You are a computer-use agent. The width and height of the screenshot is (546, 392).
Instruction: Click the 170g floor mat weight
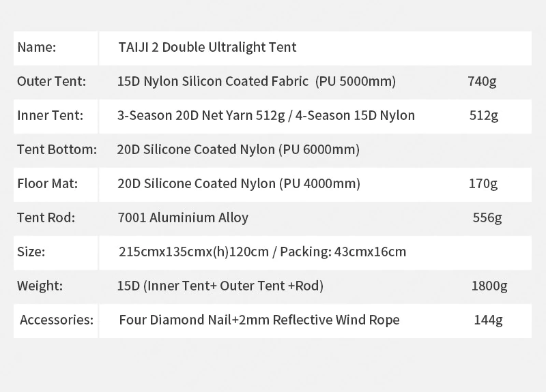[483, 183]
